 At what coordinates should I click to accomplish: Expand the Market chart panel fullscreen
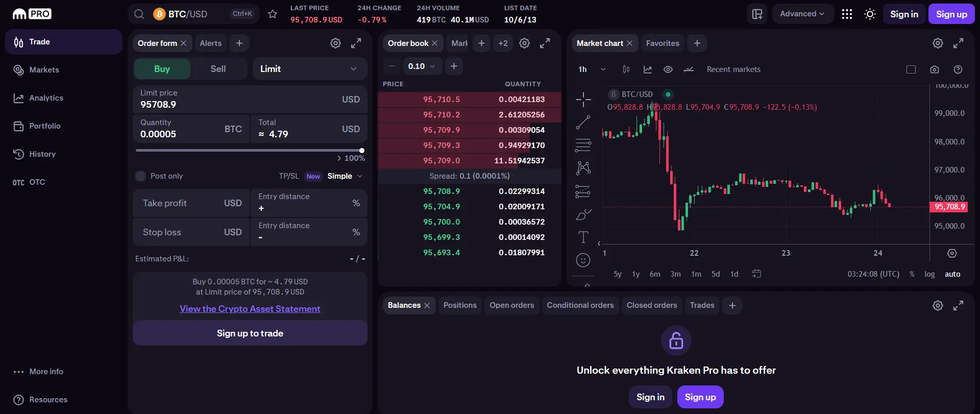(958, 43)
